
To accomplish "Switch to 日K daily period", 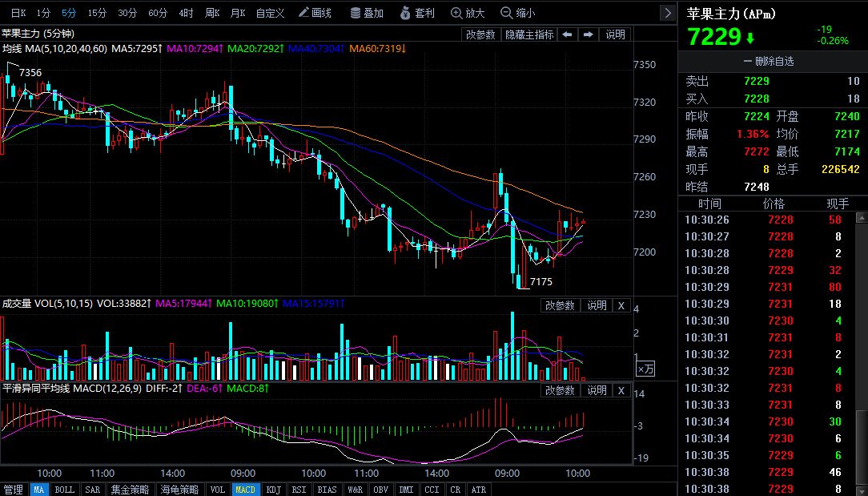I will [x=18, y=13].
